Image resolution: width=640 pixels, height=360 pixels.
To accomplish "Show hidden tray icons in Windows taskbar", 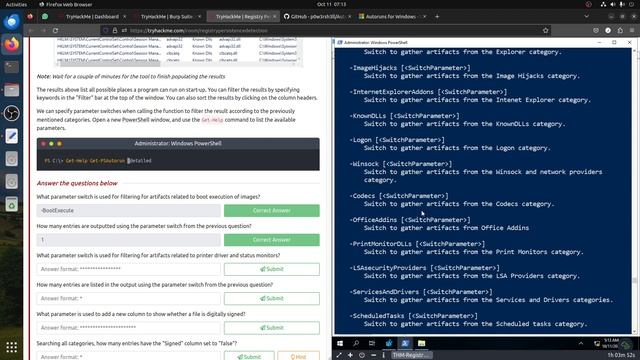I will coord(581,344).
